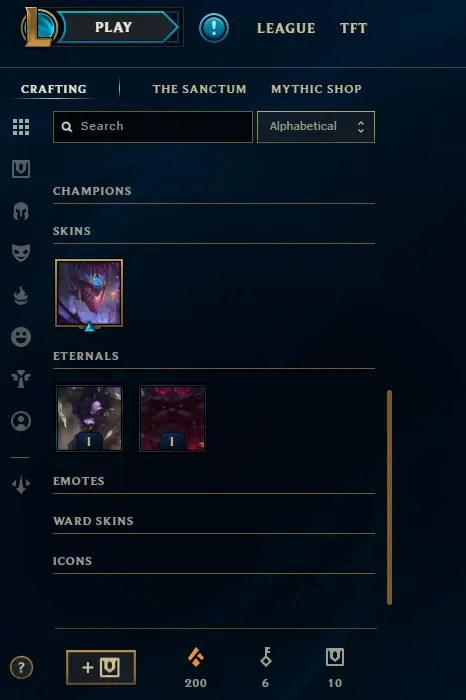
Task: Click the Search input field
Action: 153,127
